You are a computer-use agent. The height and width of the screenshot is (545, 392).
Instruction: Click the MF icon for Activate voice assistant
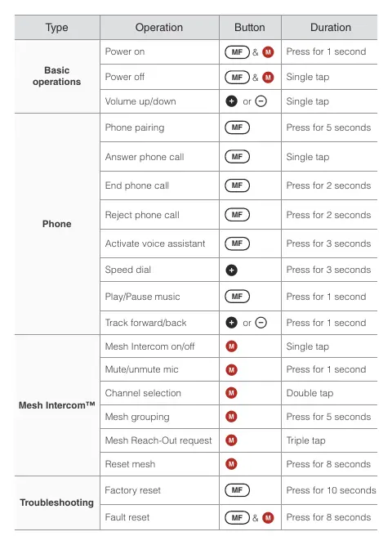(x=237, y=243)
